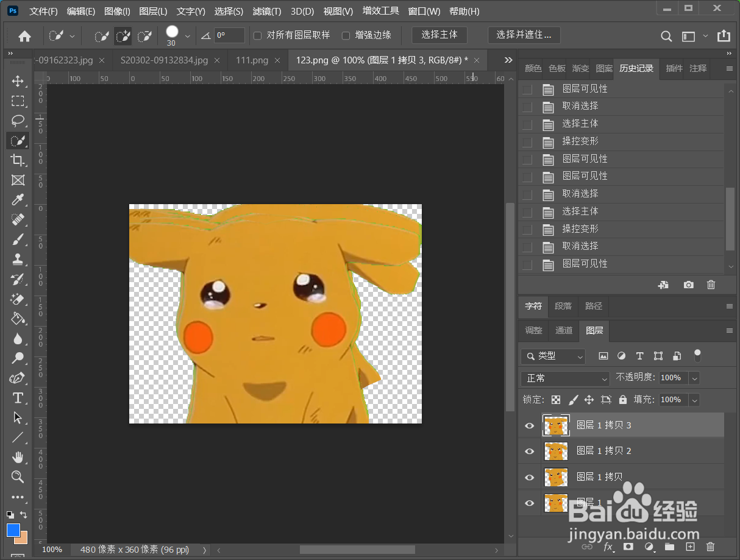Switch to 通道 panel tab
The height and width of the screenshot is (560, 740).
tap(564, 330)
